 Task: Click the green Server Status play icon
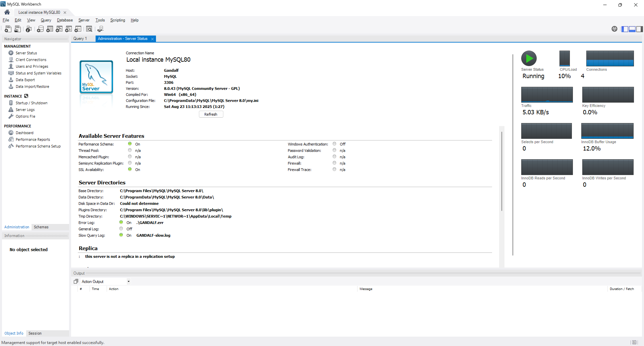click(x=529, y=59)
